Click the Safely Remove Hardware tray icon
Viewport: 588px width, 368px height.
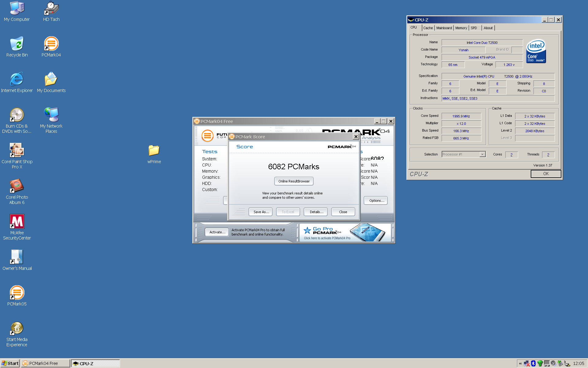(560, 363)
